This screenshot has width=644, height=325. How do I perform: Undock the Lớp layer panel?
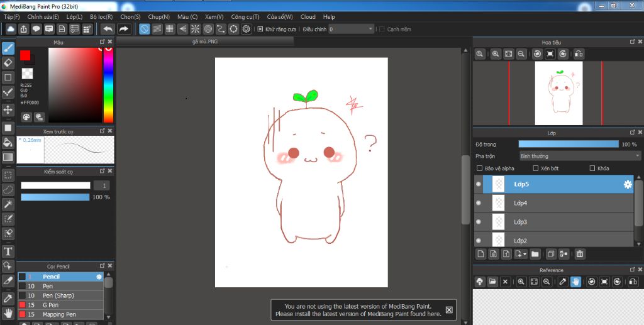click(x=633, y=133)
